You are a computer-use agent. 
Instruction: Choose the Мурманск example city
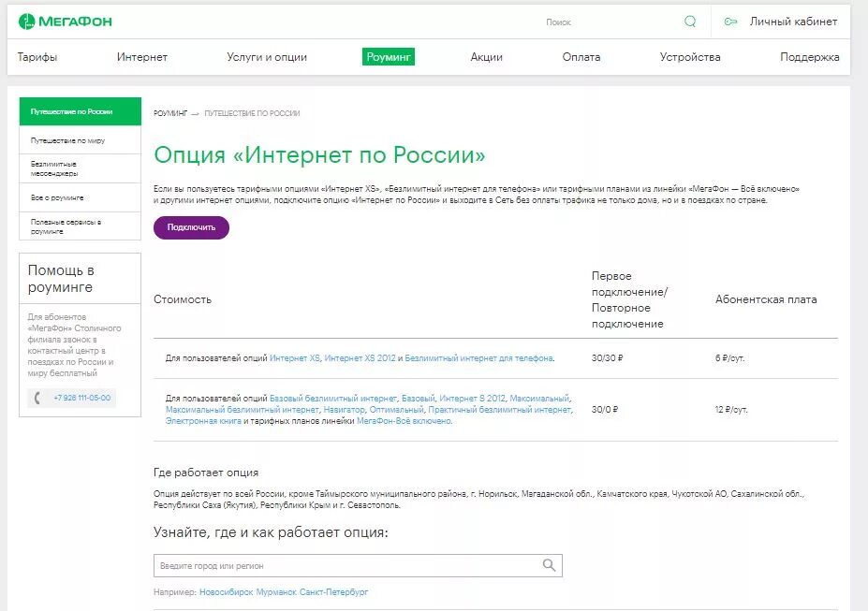tap(276, 592)
